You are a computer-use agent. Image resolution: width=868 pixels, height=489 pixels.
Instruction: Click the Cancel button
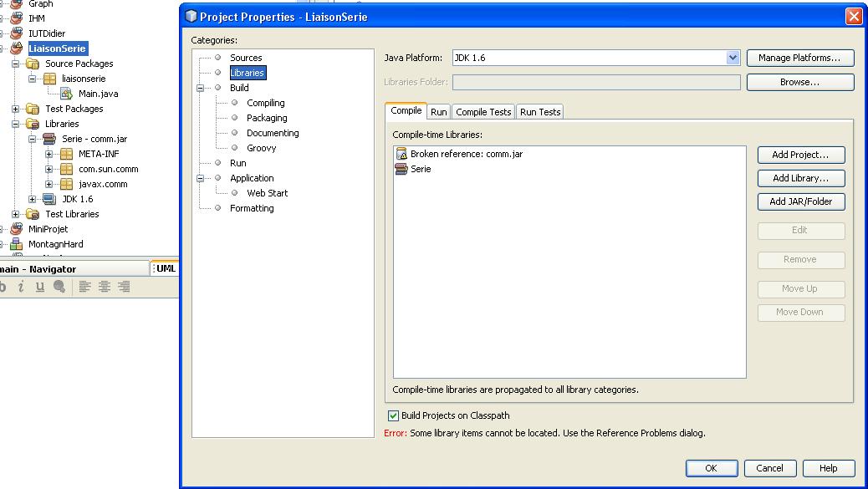(x=770, y=469)
